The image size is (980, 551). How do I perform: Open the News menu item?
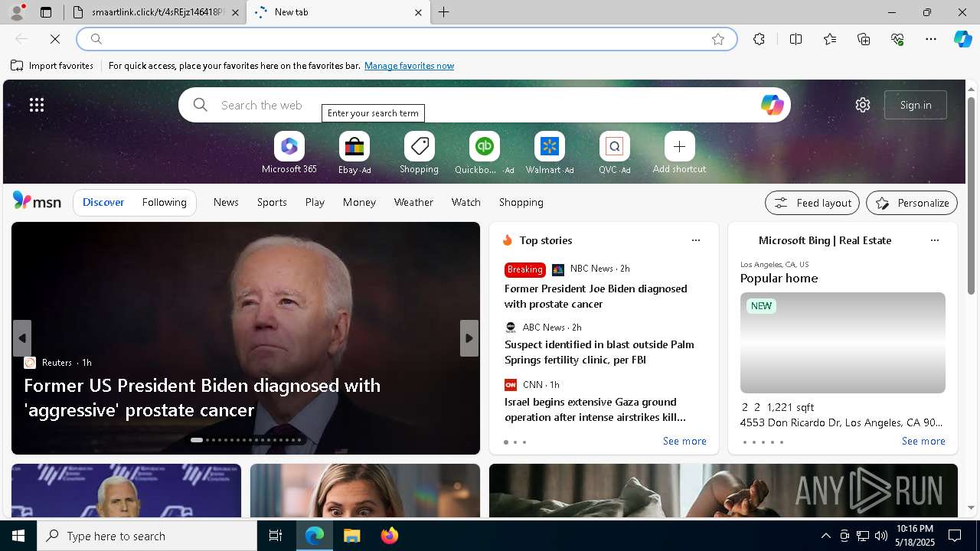tap(226, 202)
